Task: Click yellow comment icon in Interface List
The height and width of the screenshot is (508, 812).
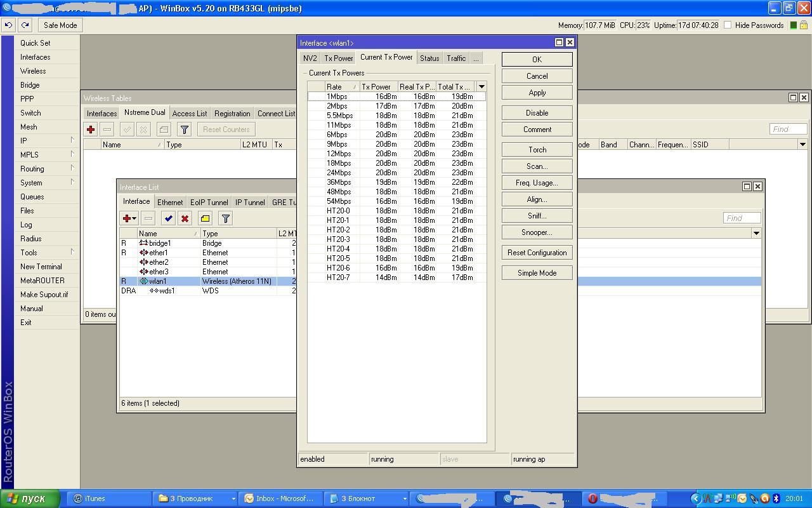Action: coord(205,218)
